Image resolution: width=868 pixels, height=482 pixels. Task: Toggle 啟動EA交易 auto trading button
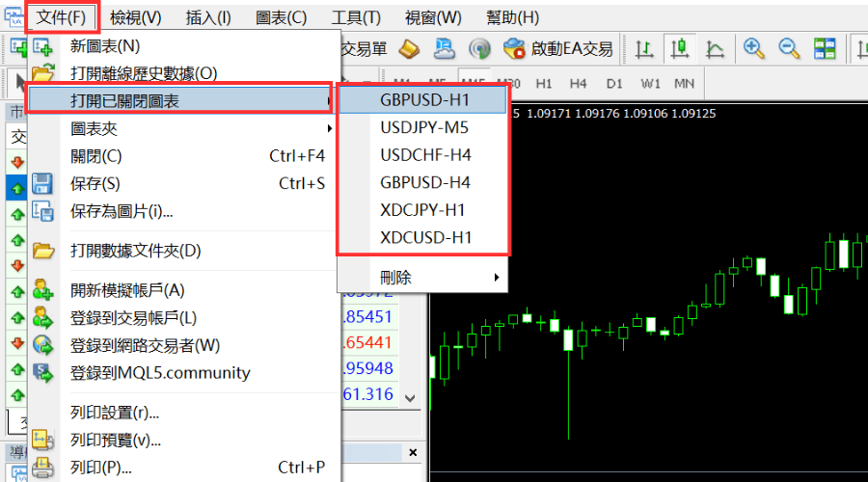click(558, 48)
